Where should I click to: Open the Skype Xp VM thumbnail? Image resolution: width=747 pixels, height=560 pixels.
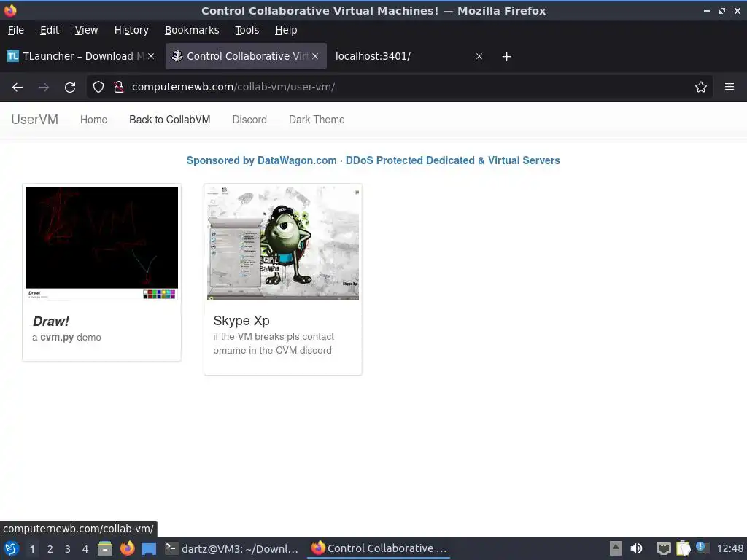(283, 242)
